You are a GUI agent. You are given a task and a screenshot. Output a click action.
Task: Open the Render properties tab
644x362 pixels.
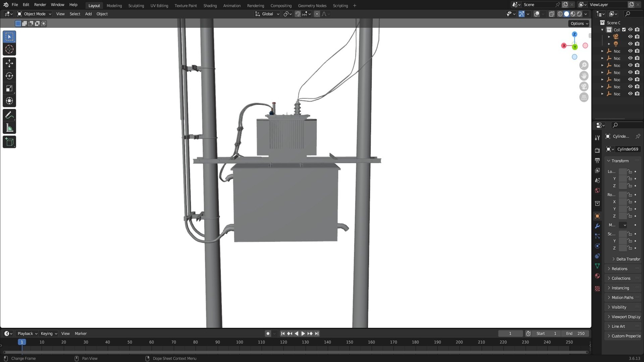597,150
